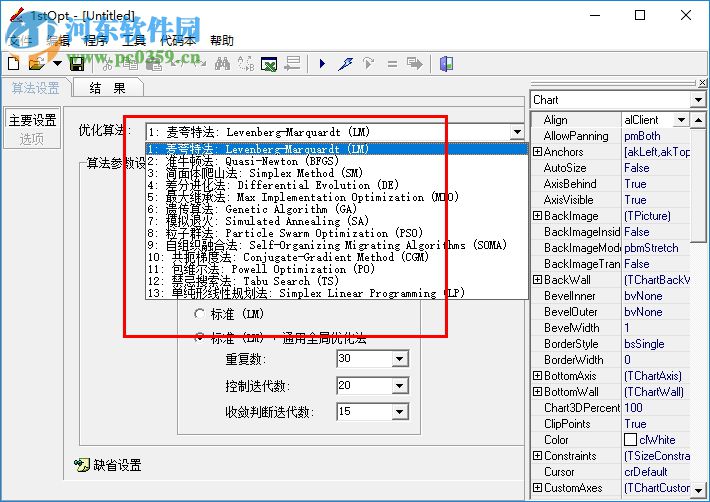Click the 缺省设置 default settings button

tap(108, 465)
